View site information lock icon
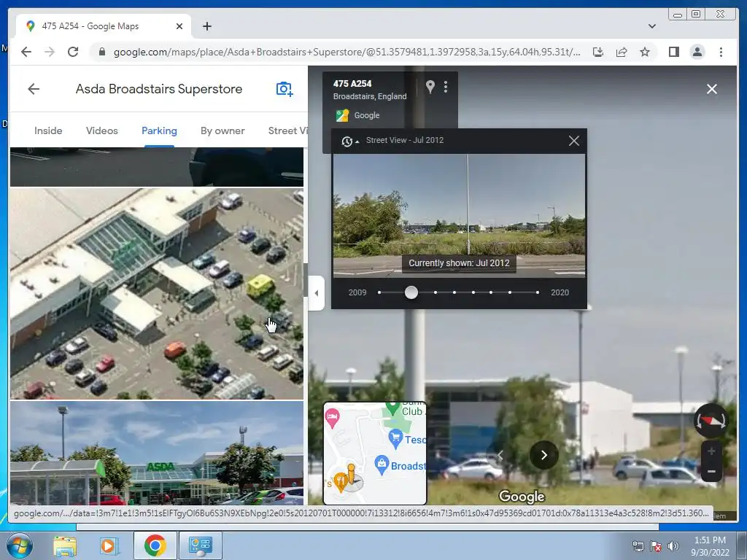 [x=101, y=52]
